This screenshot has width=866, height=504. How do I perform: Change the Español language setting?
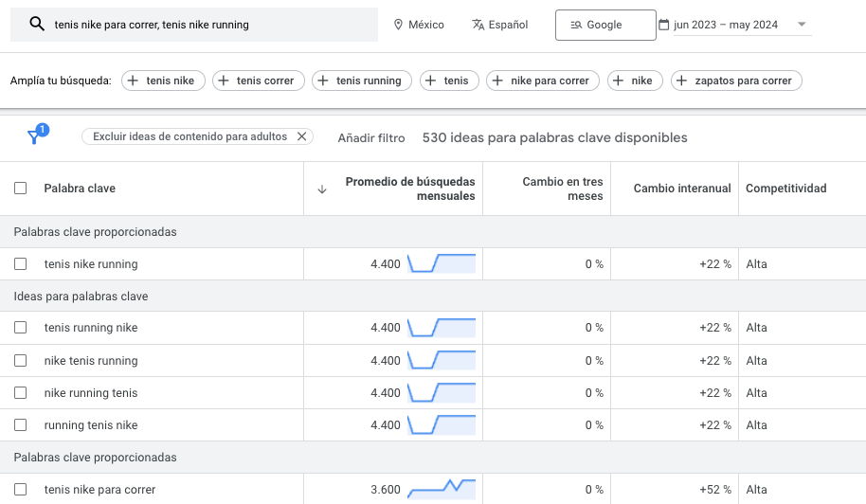(x=500, y=25)
